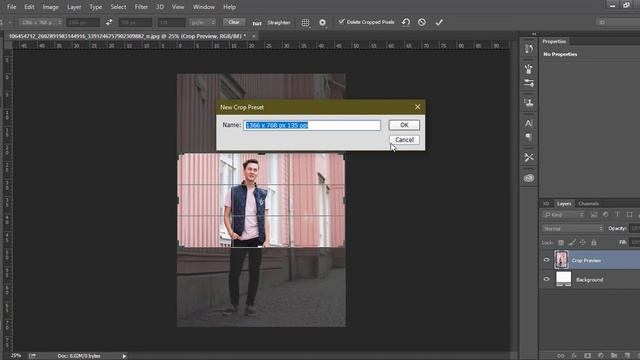This screenshot has height=360, width=640.
Task: Open crop overlay grid options
Action: pyautogui.click(x=305, y=22)
